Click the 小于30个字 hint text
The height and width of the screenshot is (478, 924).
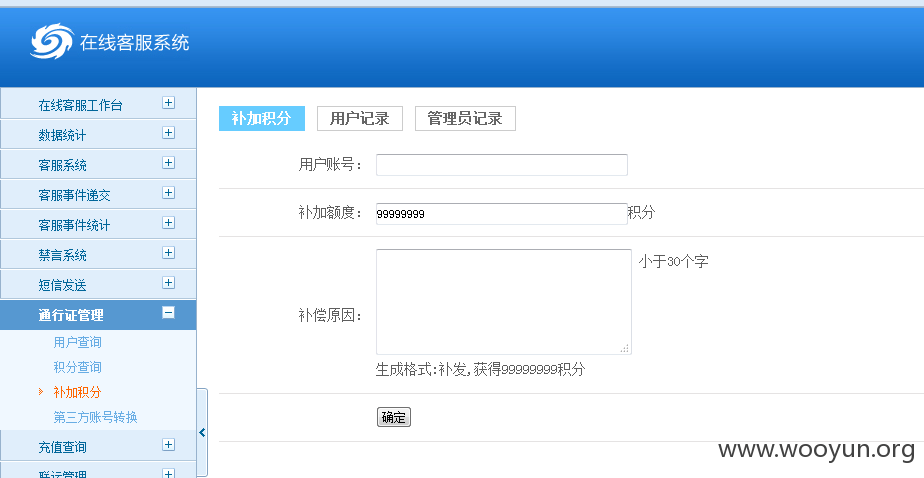tap(673, 261)
